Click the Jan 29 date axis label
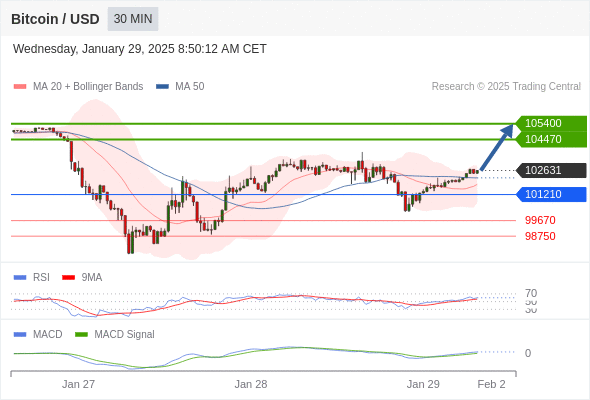Image resolution: width=590 pixels, height=400 pixels. pyautogui.click(x=423, y=384)
